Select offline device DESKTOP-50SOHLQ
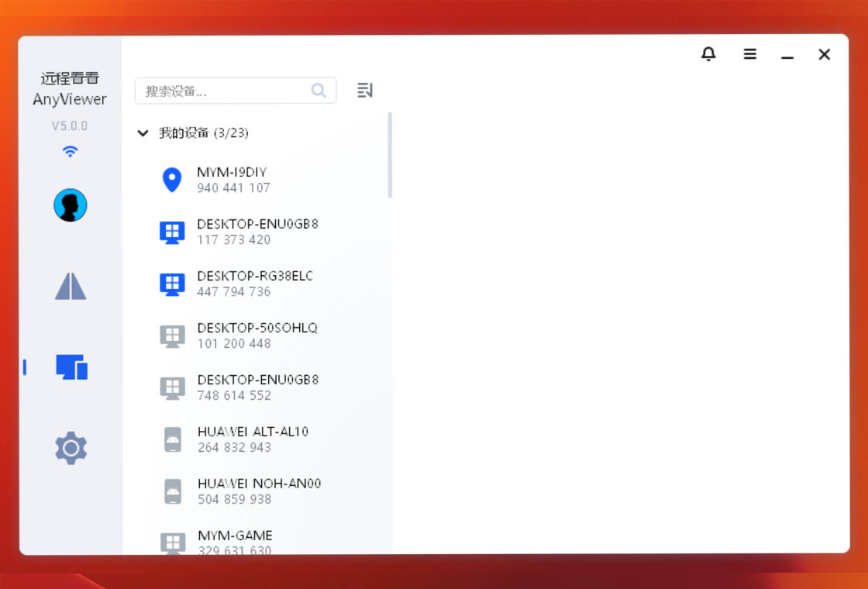The height and width of the screenshot is (589, 868). (257, 336)
